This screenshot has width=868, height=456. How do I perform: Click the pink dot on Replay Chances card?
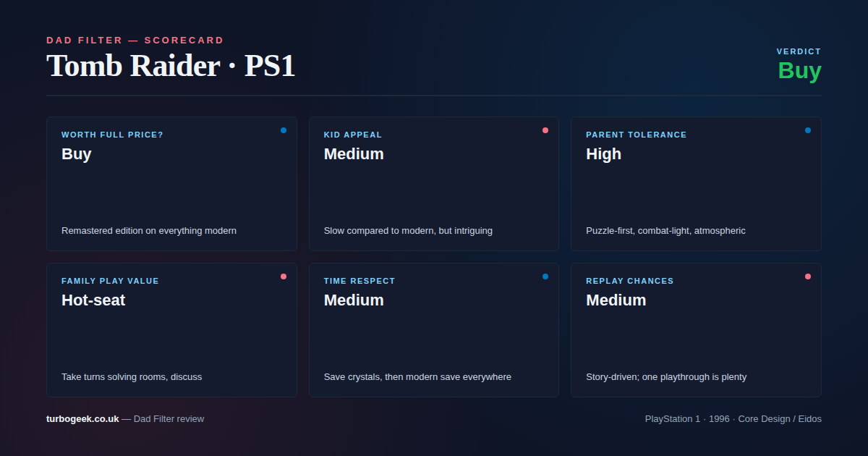point(808,276)
